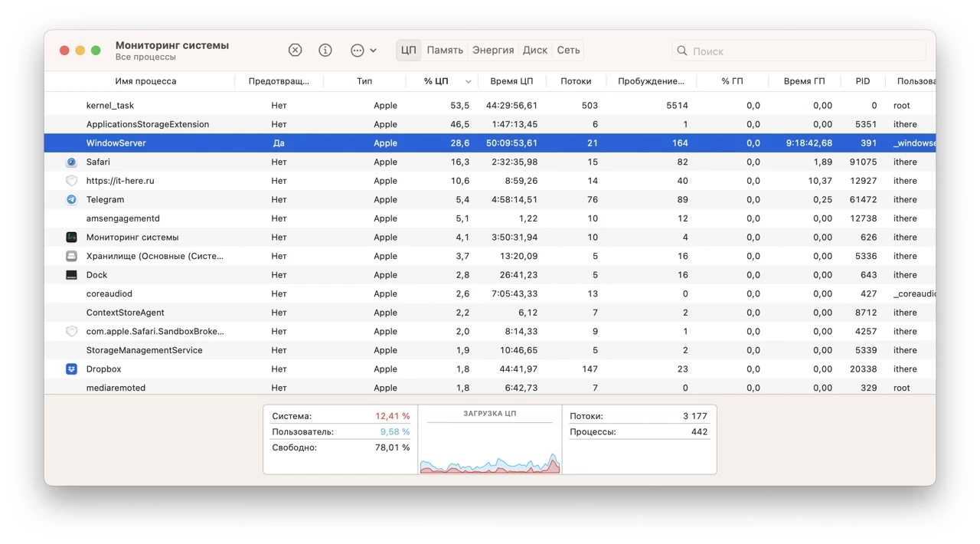Open the Диск view

(x=534, y=49)
